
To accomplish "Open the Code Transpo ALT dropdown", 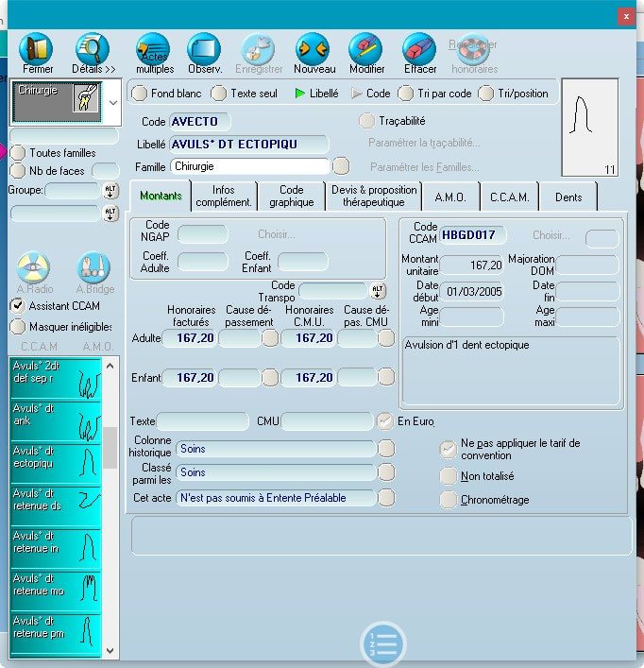I will pos(378,290).
